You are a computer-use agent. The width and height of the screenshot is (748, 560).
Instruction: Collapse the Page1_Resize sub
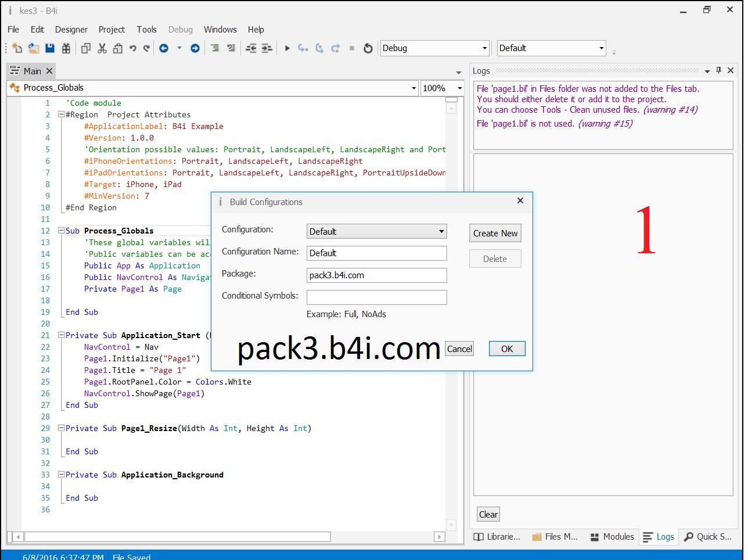[x=61, y=428]
